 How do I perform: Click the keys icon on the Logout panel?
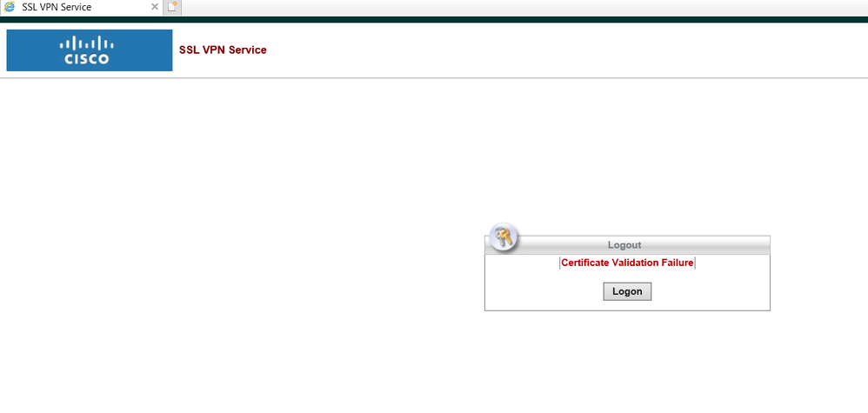point(504,237)
